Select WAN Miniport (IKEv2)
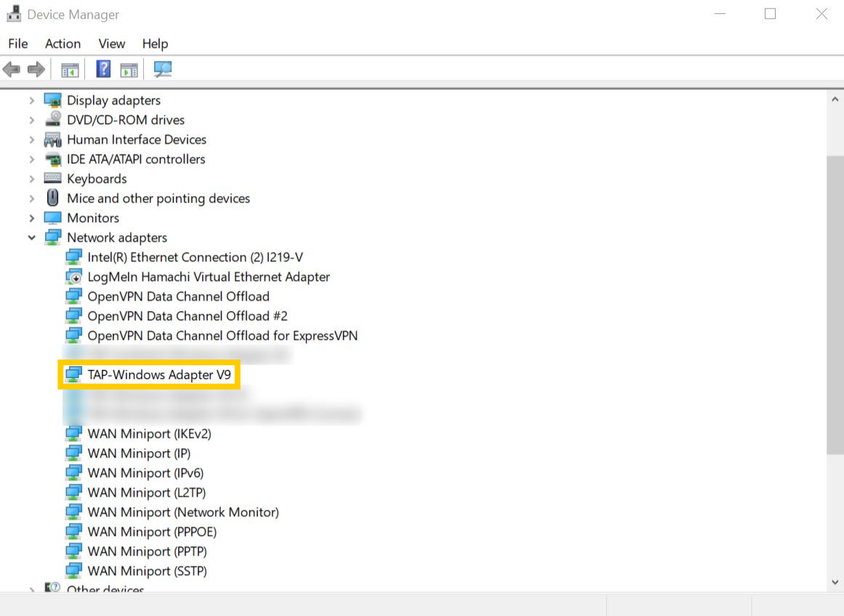The width and height of the screenshot is (844, 616). (150, 434)
